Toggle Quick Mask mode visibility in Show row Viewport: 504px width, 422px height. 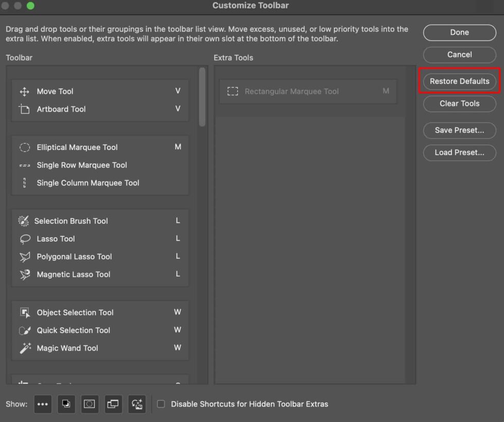[x=89, y=405]
